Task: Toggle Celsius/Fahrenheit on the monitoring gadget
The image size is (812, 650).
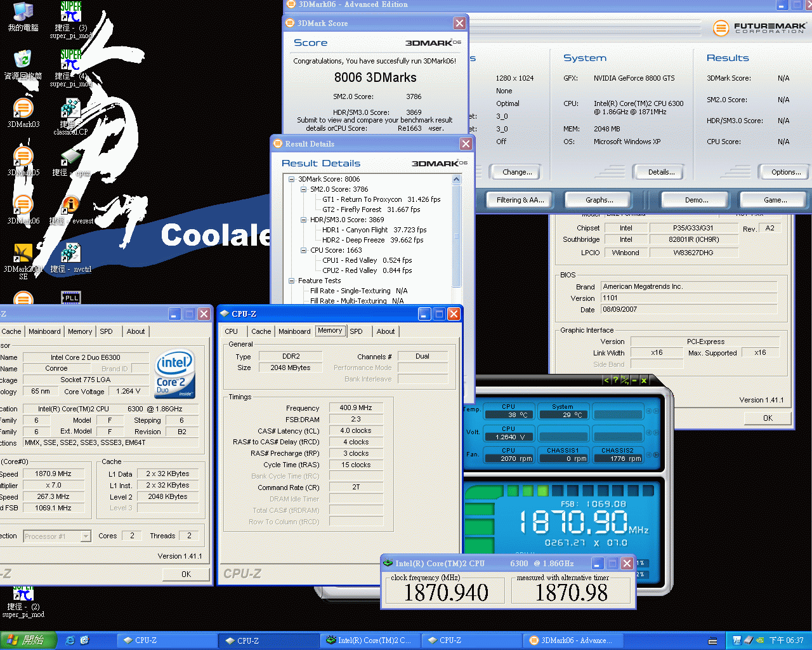Action: (625, 380)
